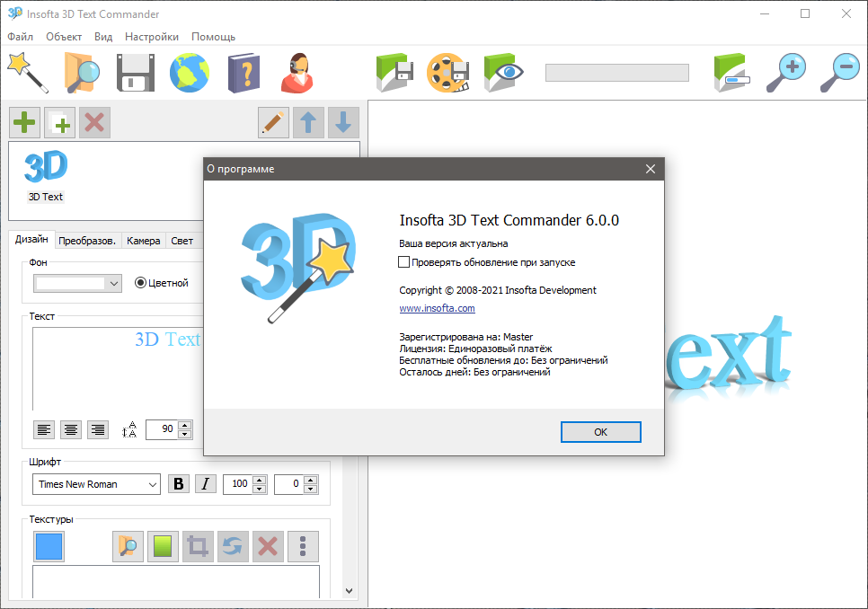
Task: Load texture with folder magnifier icon
Action: click(128, 546)
